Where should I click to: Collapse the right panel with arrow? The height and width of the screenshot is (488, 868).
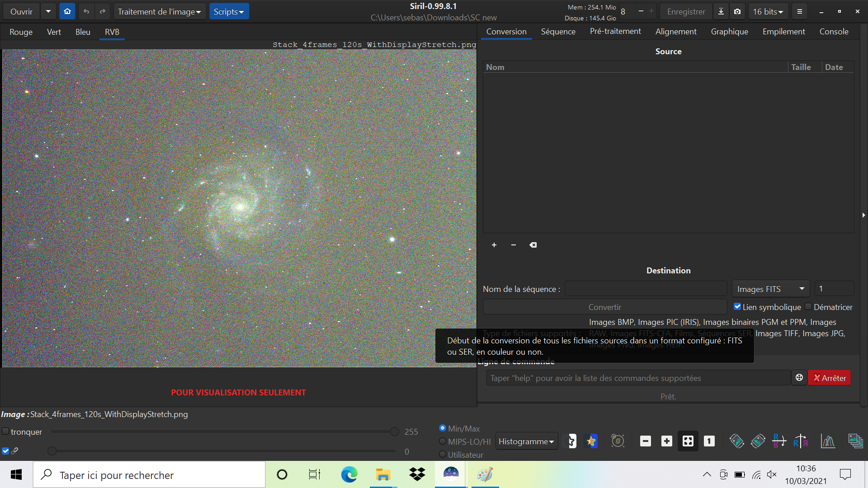pyautogui.click(x=863, y=215)
